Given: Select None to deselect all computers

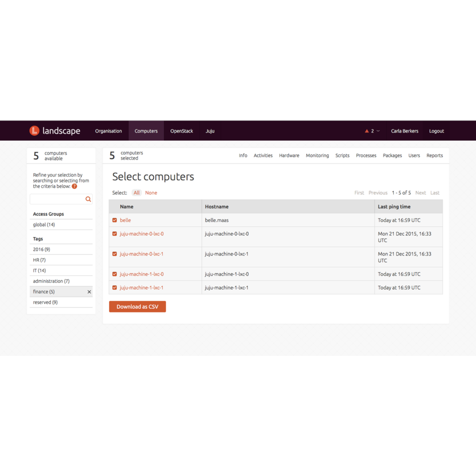Looking at the screenshot, I should [x=151, y=193].
